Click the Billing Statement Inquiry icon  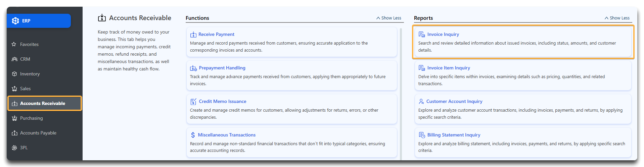click(x=422, y=135)
